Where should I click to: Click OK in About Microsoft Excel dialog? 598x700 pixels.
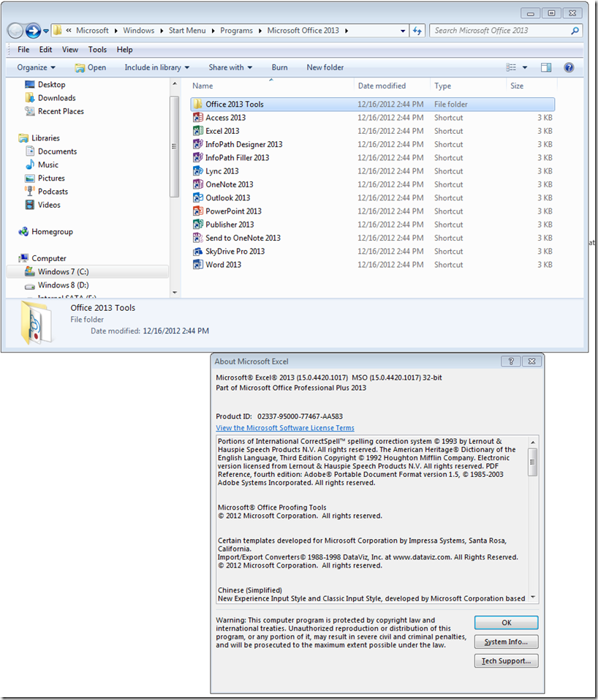click(506, 622)
